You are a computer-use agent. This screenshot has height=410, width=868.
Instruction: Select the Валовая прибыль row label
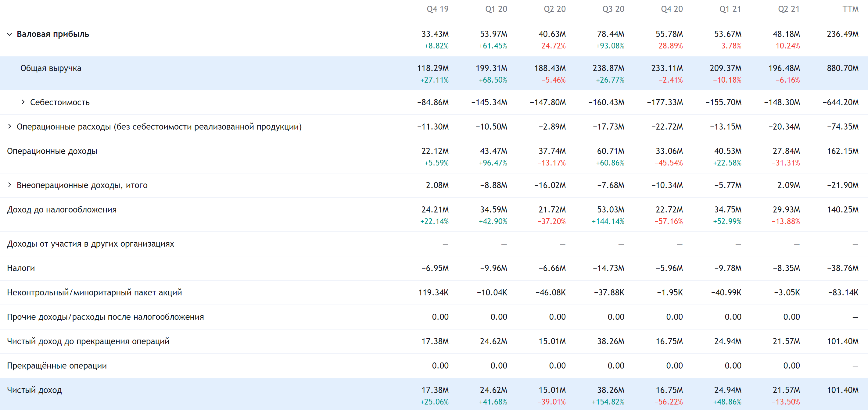coord(53,34)
